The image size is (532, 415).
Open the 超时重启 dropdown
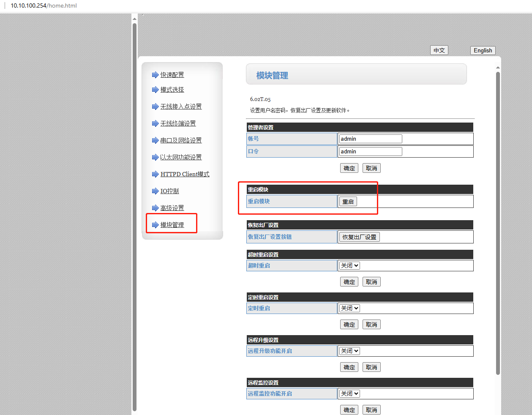[x=349, y=266]
